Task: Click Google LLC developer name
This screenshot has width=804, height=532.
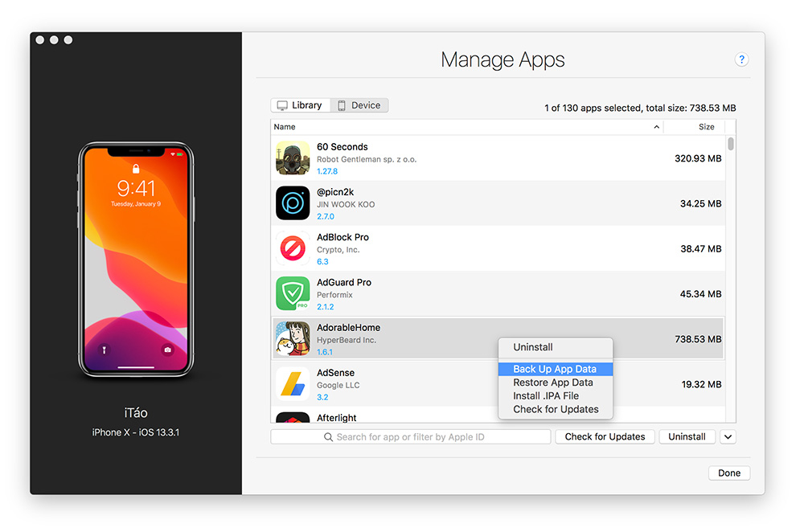Action: [x=338, y=384]
